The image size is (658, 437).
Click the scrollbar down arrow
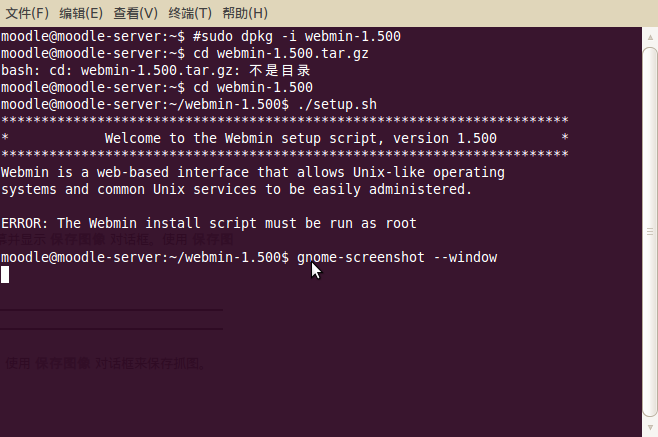650,428
